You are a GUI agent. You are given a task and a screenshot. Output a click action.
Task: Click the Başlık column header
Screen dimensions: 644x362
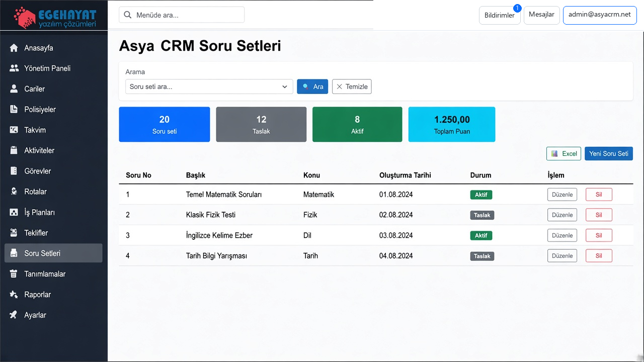pos(196,175)
